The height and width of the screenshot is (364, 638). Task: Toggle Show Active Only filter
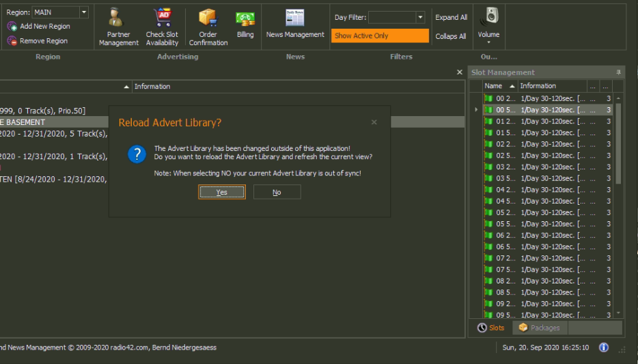click(380, 36)
